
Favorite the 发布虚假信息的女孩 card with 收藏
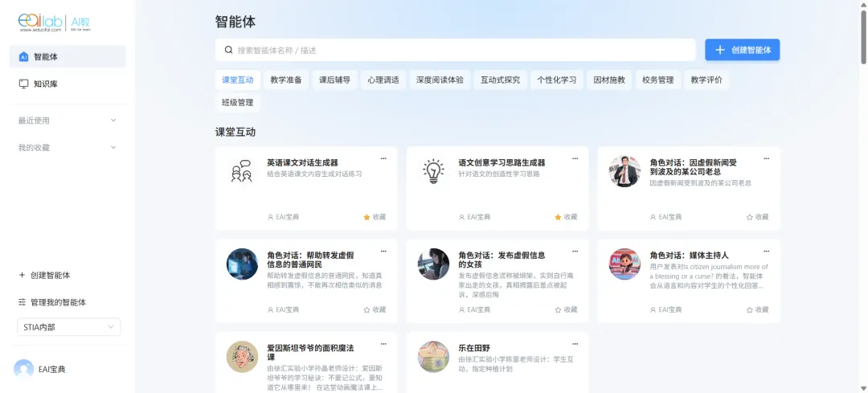[567, 309]
